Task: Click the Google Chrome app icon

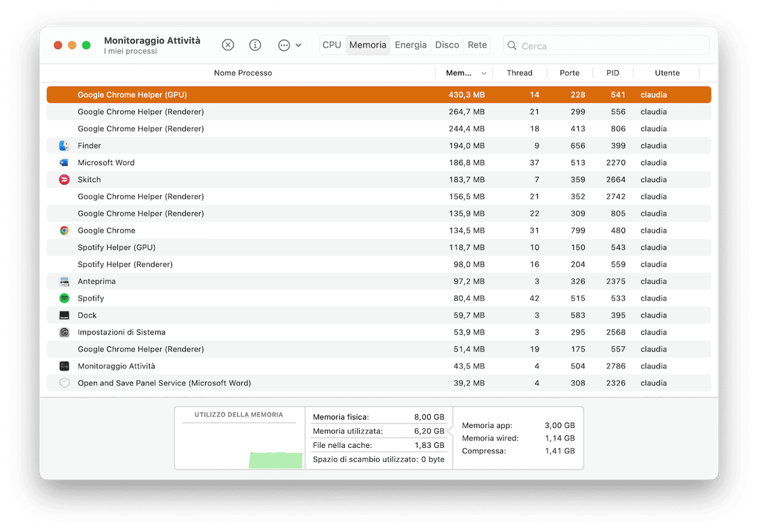Action: click(x=64, y=230)
